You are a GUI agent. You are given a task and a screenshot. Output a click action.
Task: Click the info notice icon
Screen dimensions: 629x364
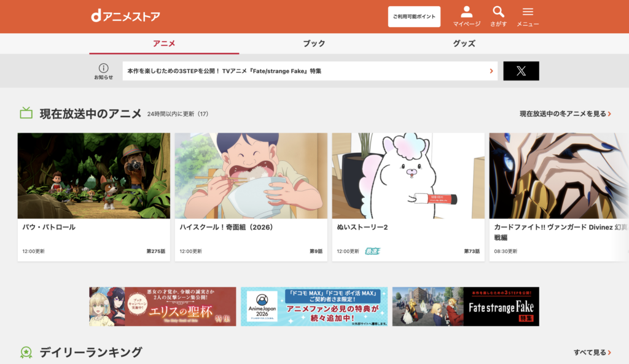(x=103, y=68)
